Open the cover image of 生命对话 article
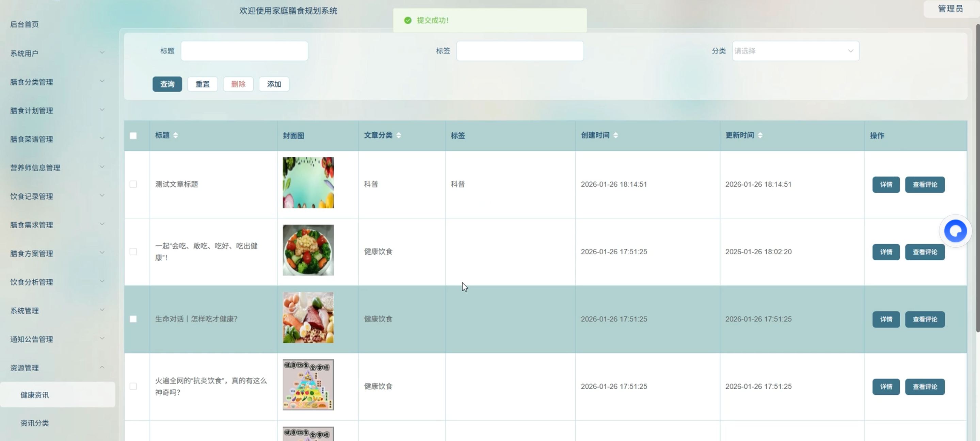This screenshot has height=441, width=980. pyautogui.click(x=308, y=317)
